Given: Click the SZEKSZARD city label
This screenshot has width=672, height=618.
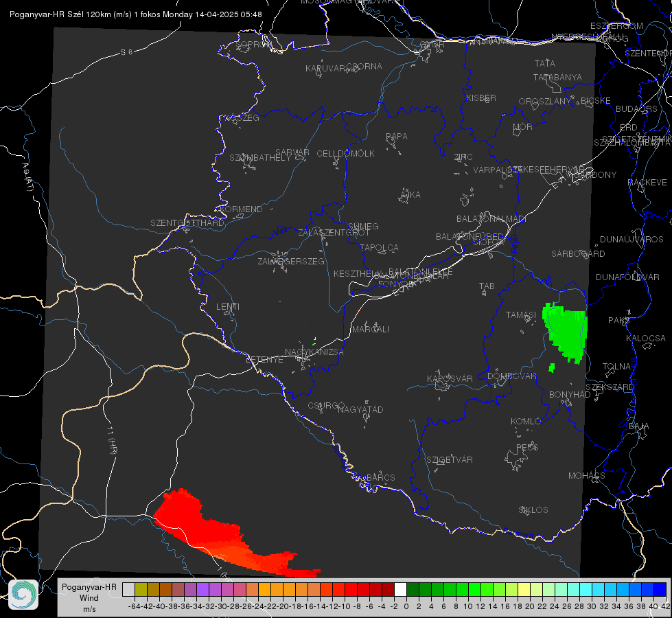Looking at the screenshot, I should coord(610,387).
